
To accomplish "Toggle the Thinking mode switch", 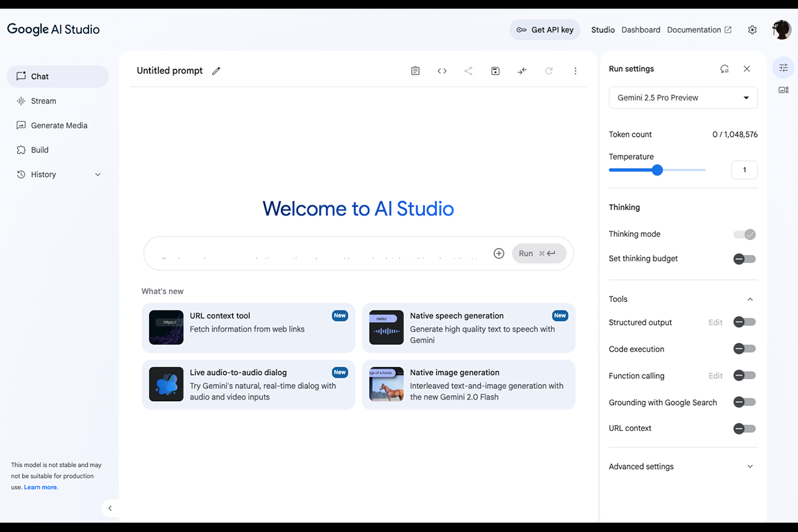I will (745, 234).
